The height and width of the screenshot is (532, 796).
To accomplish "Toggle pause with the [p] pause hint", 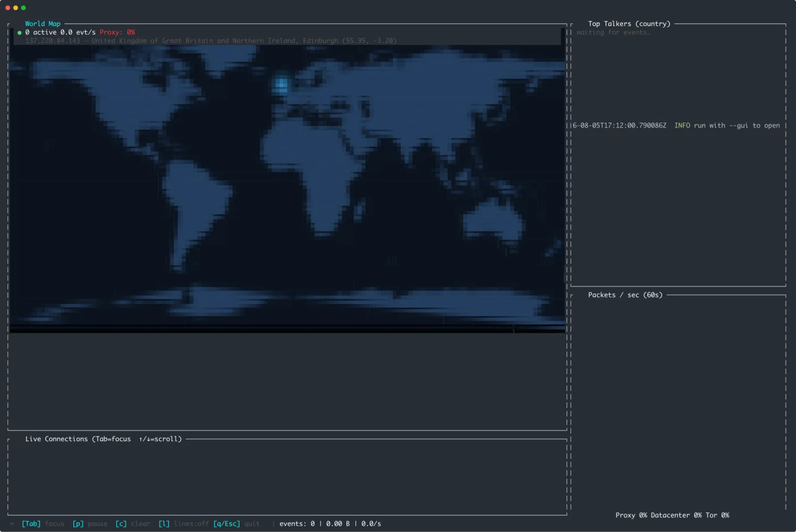I will [90, 524].
